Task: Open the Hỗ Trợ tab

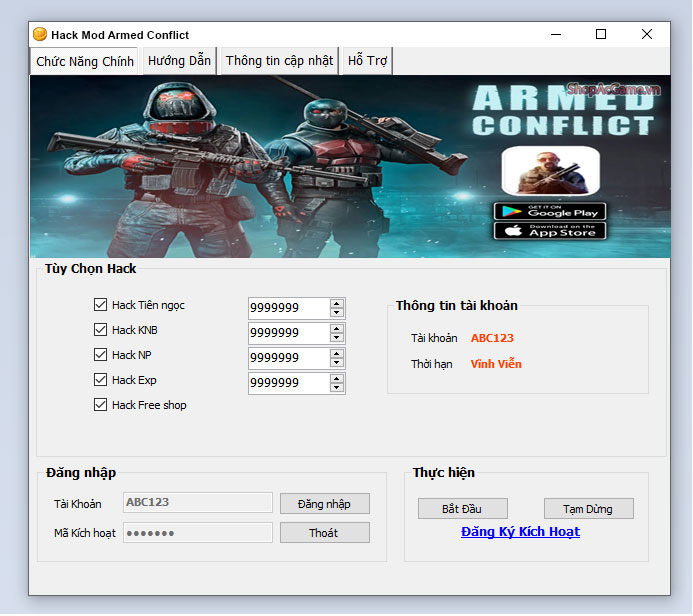Action: tap(367, 61)
